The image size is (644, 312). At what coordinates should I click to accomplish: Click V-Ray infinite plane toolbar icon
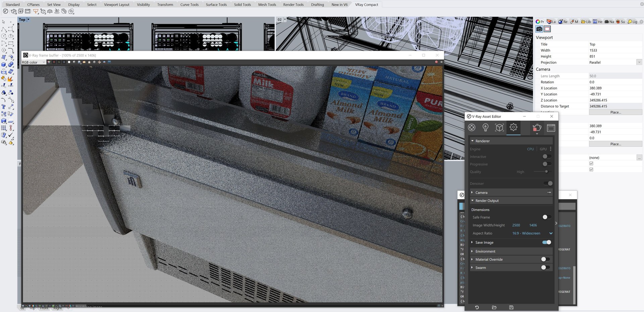tap(50, 11)
